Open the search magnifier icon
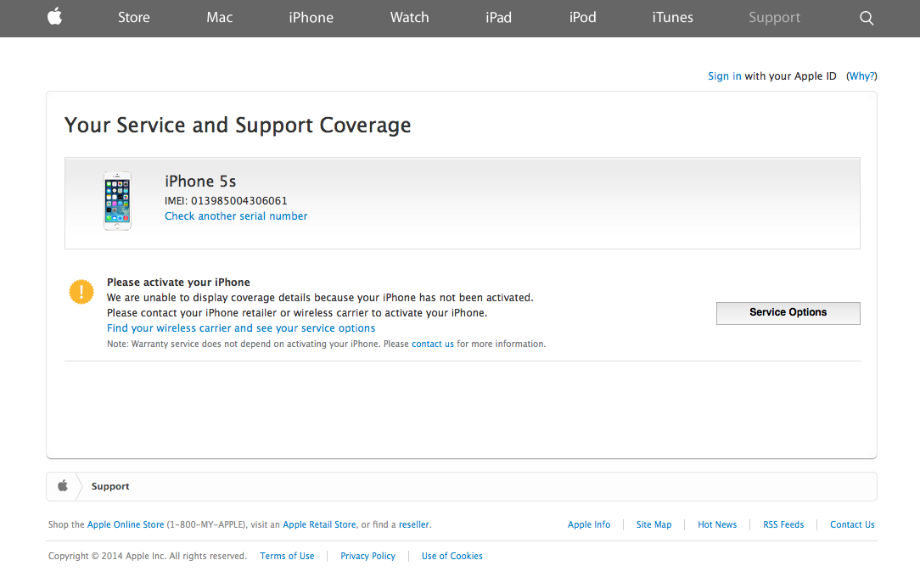Image resolution: width=920 pixels, height=588 pixels. coord(867,18)
